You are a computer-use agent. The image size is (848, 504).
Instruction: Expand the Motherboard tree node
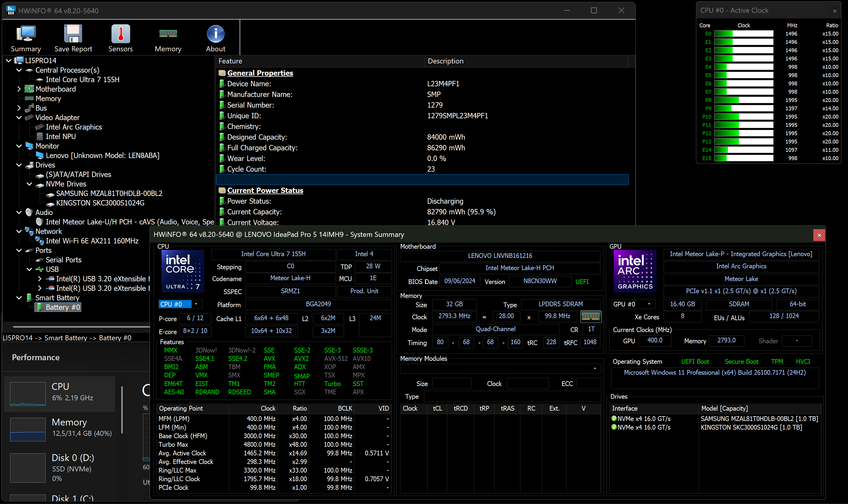[x=19, y=89]
